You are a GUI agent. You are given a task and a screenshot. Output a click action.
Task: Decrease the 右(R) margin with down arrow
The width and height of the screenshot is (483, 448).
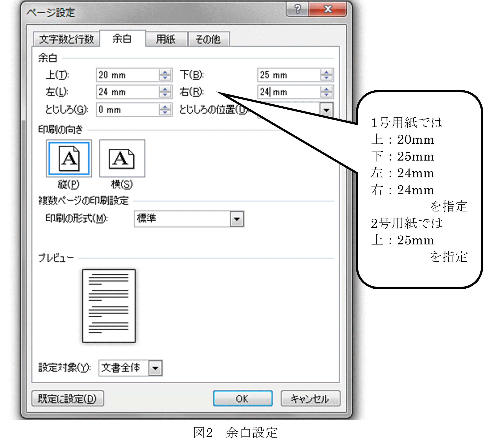click(x=327, y=95)
